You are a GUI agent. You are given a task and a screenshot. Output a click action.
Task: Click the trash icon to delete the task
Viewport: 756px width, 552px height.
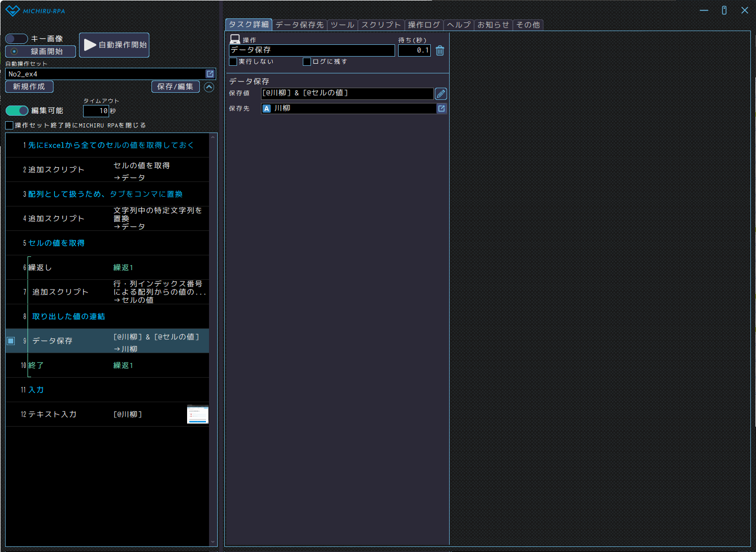440,50
